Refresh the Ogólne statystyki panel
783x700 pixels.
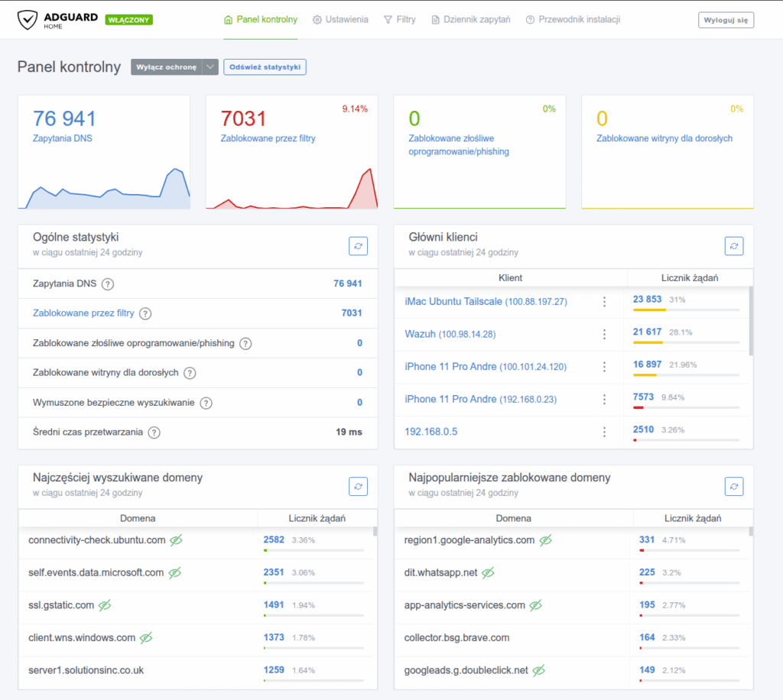(x=358, y=246)
